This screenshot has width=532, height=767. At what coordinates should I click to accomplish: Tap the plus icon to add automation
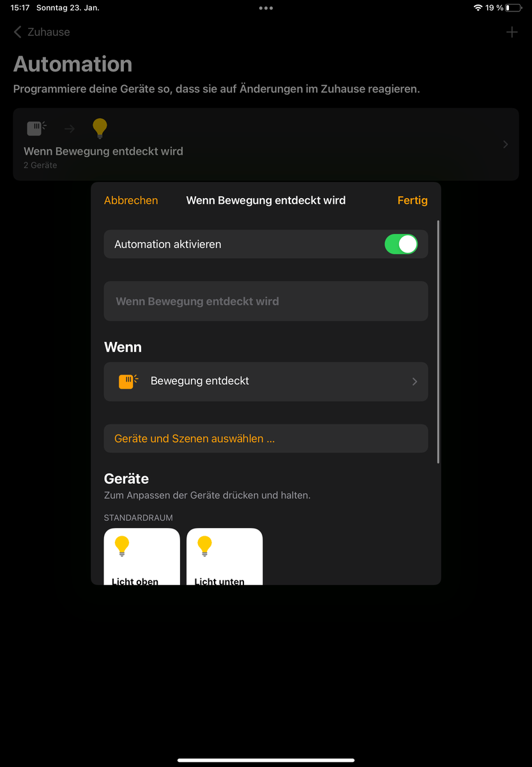click(x=512, y=32)
